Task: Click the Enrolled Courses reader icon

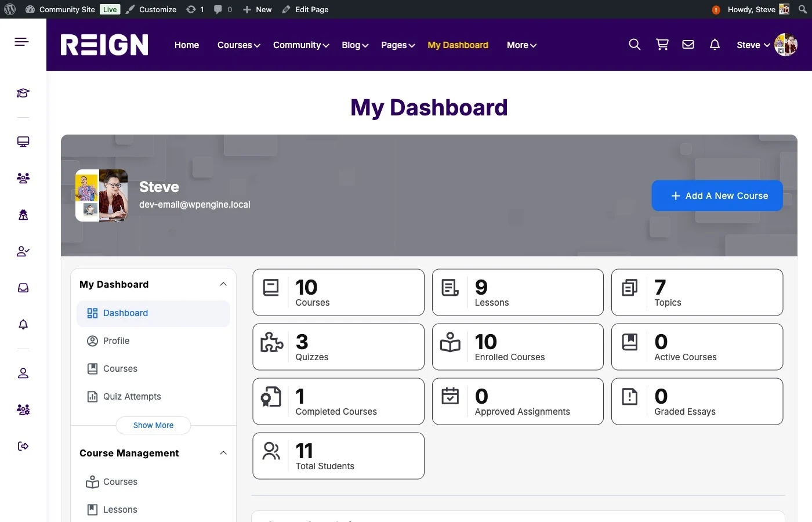Action: coord(450,342)
